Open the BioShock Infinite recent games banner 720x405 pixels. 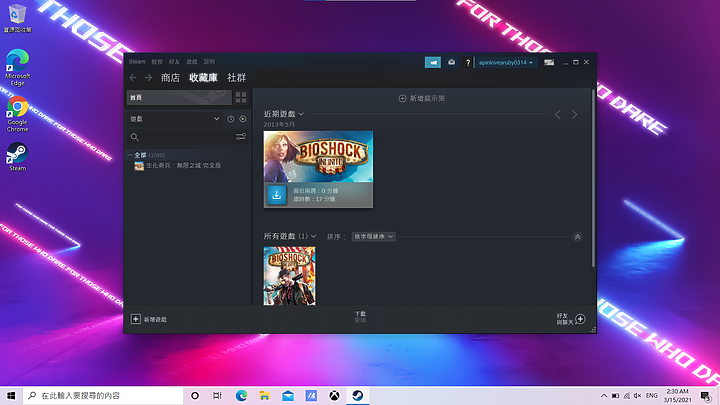click(x=318, y=157)
